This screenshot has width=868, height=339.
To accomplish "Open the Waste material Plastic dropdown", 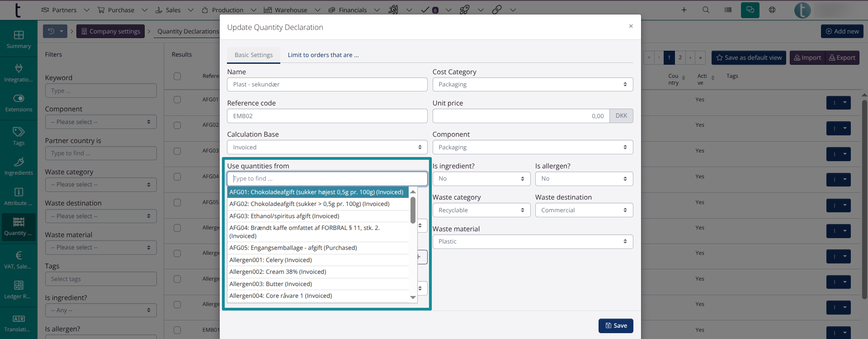I will [533, 242].
